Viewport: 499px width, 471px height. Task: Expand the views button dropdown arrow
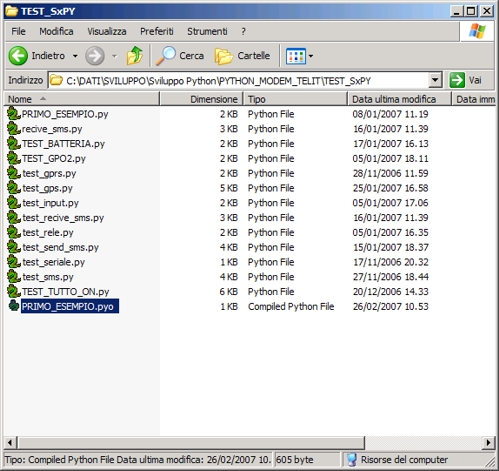(x=311, y=56)
